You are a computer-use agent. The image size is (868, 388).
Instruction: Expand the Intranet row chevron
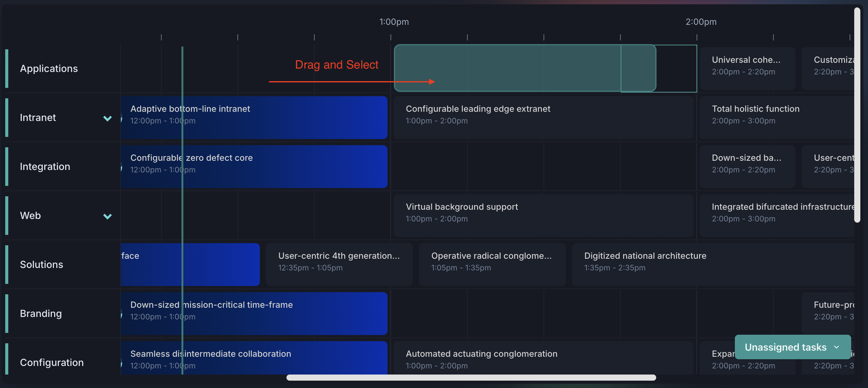[x=107, y=118]
